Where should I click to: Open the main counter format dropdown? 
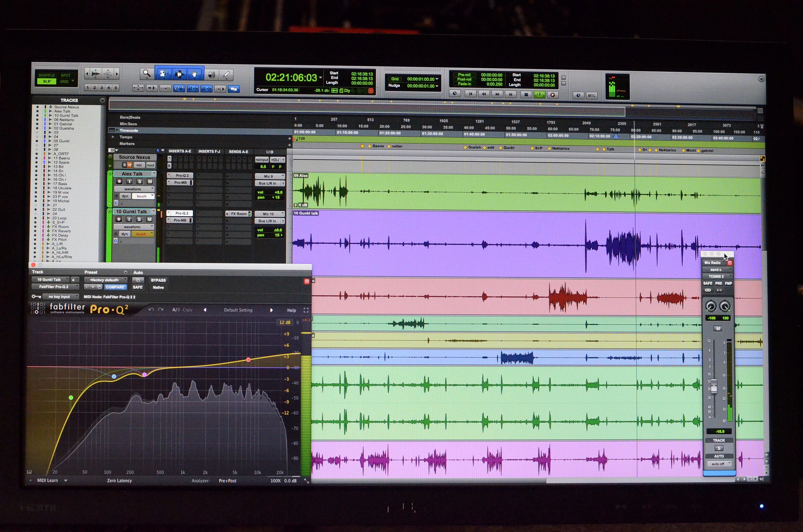tap(320, 77)
